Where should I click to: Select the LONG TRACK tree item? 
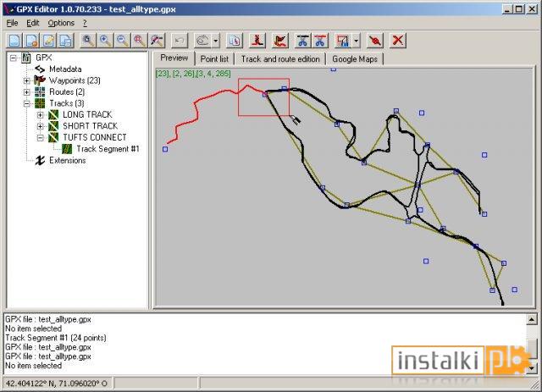[x=87, y=115]
